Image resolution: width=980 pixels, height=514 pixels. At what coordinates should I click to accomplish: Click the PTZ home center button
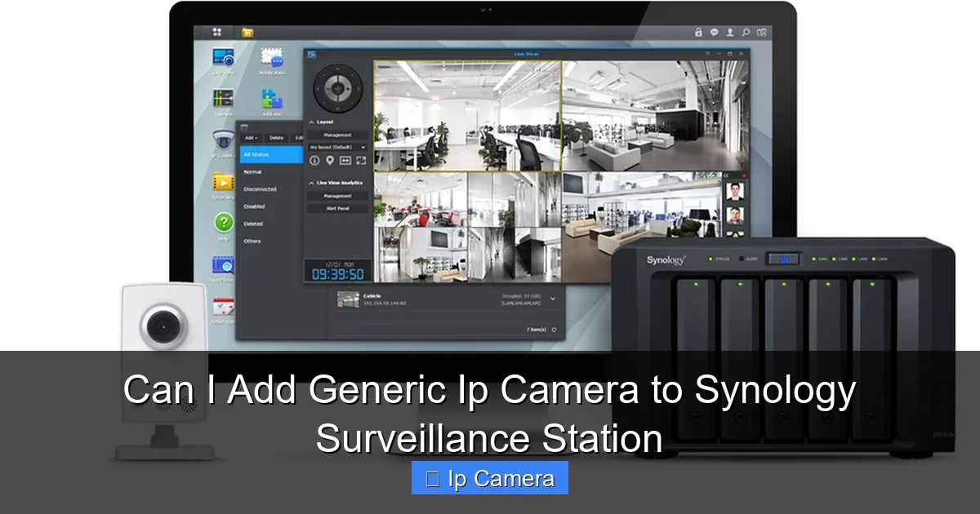337,87
